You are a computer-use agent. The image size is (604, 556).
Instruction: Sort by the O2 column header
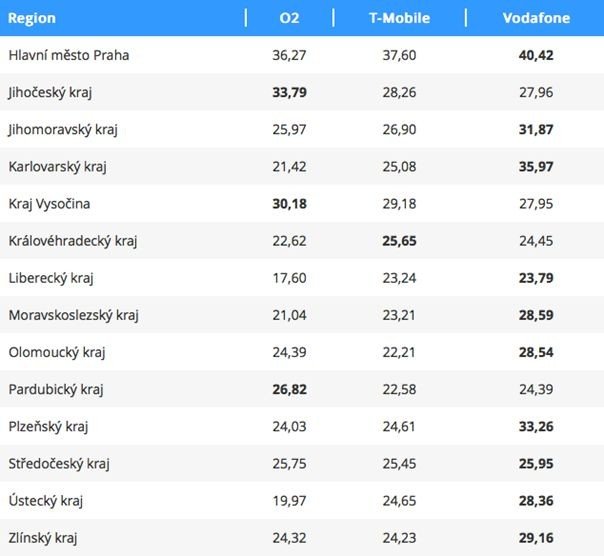coord(289,18)
